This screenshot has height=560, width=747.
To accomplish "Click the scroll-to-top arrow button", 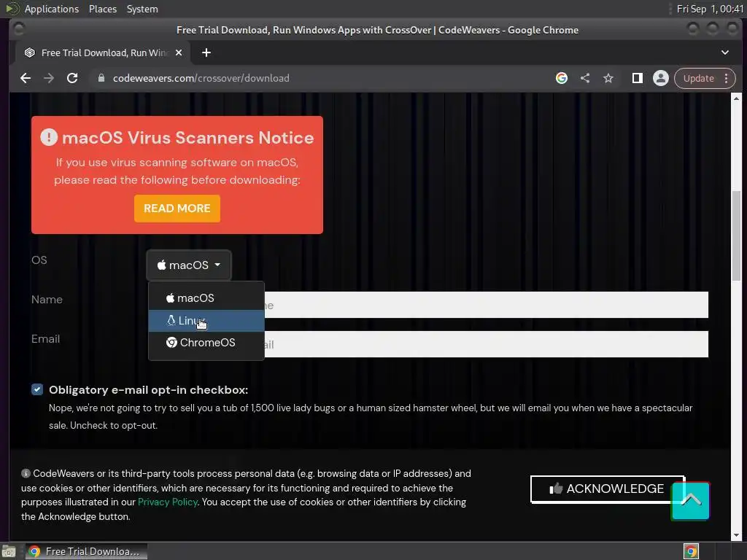I will tap(691, 501).
